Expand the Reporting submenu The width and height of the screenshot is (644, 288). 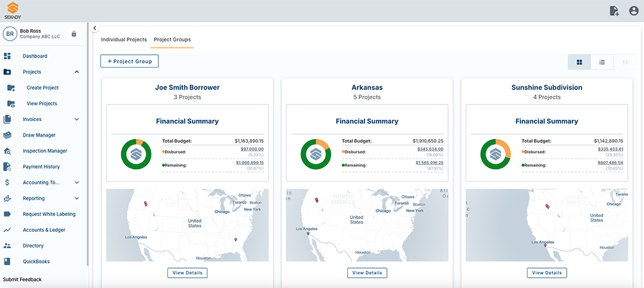(77, 198)
